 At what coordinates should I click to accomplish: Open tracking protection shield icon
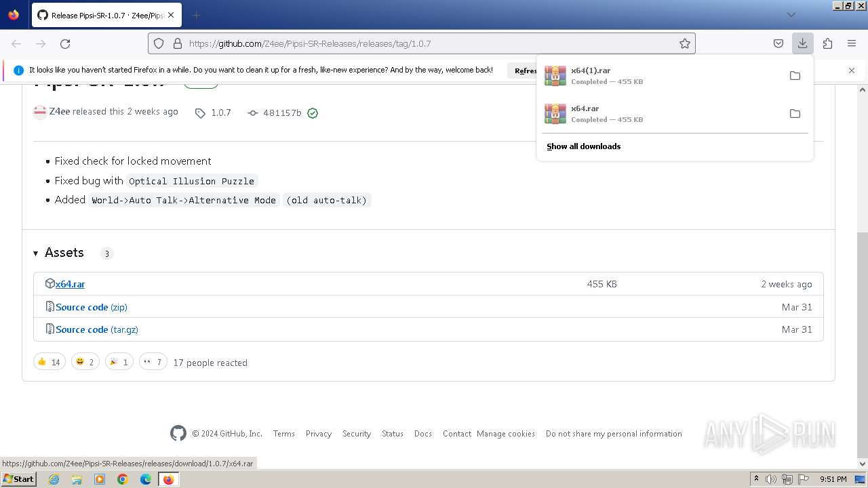[159, 43]
